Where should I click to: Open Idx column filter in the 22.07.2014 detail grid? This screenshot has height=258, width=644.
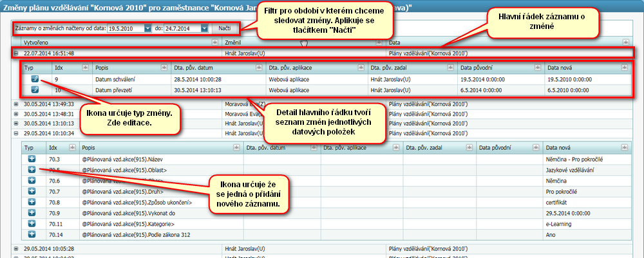point(86,68)
